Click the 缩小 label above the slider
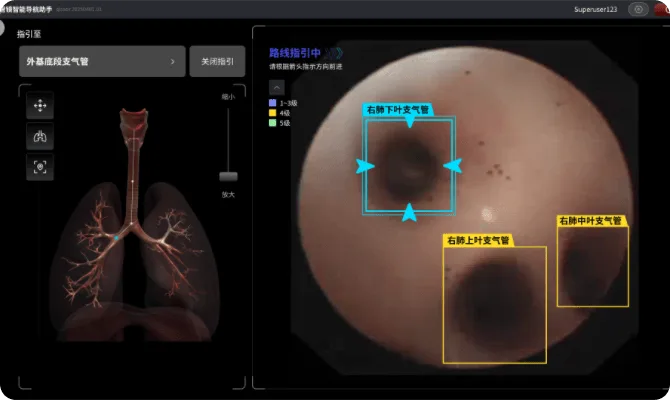This screenshot has width=670, height=400. tap(228, 97)
